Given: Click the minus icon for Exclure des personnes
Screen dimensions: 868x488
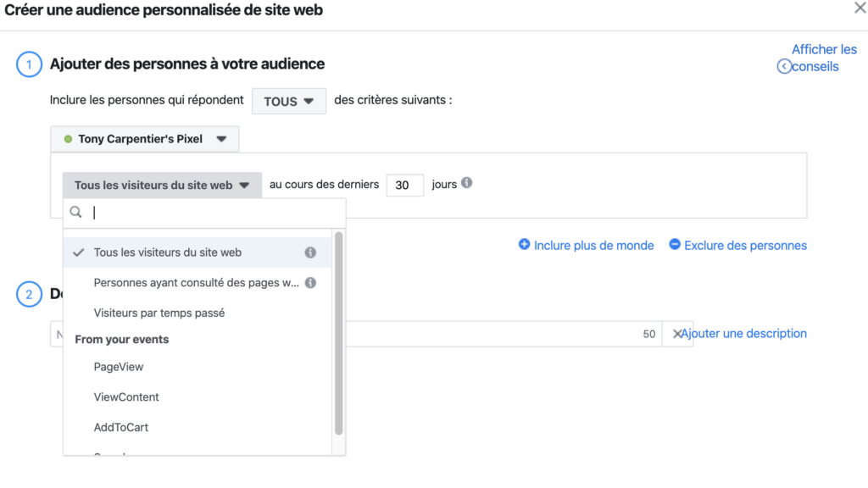Looking at the screenshot, I should tap(674, 244).
